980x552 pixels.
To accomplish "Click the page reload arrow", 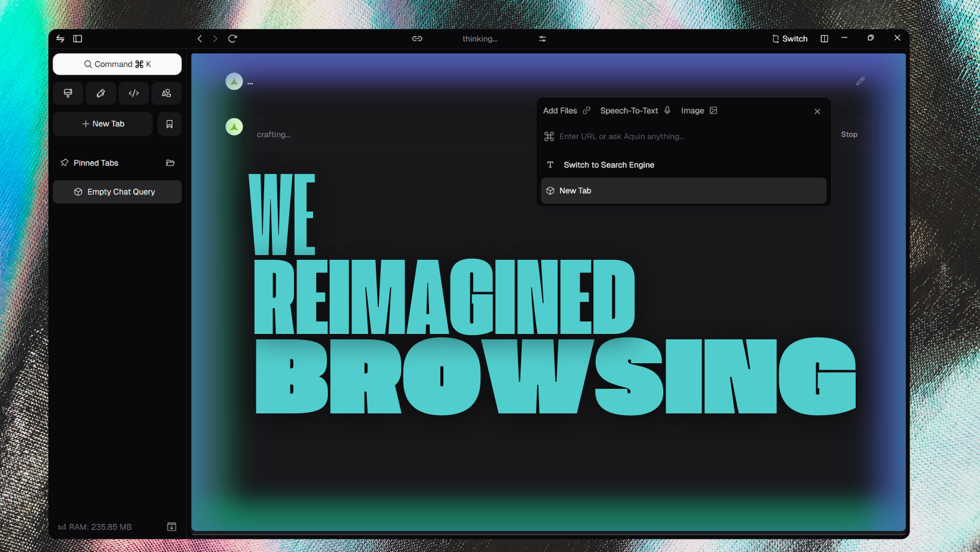I will point(232,38).
